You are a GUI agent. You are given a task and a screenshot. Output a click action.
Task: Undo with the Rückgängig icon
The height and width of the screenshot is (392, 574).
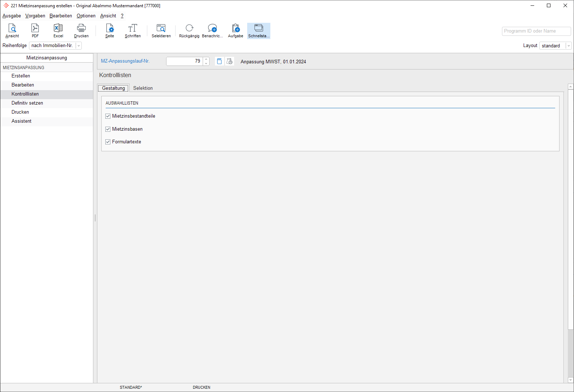pyautogui.click(x=189, y=31)
